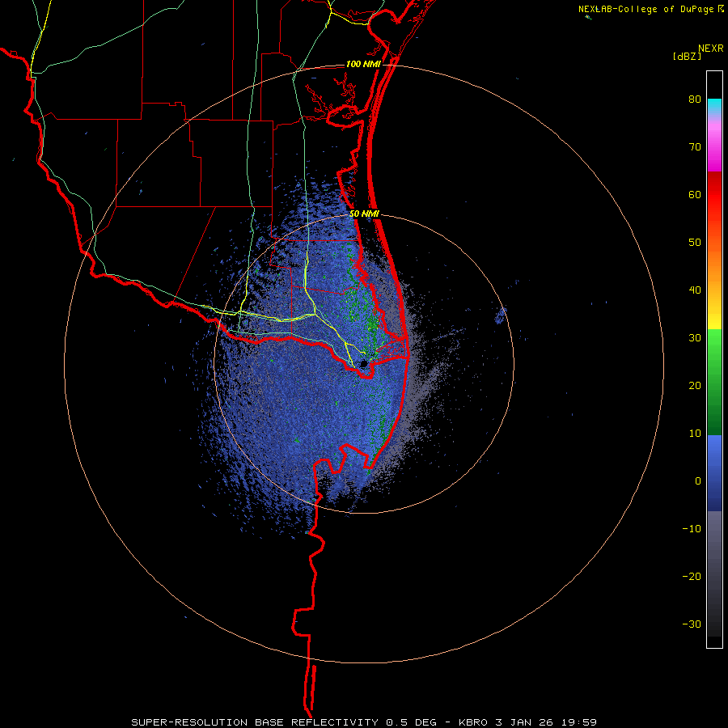The height and width of the screenshot is (728, 728).
Task: Click the -20 value on dBZ scale
Action: point(692,577)
